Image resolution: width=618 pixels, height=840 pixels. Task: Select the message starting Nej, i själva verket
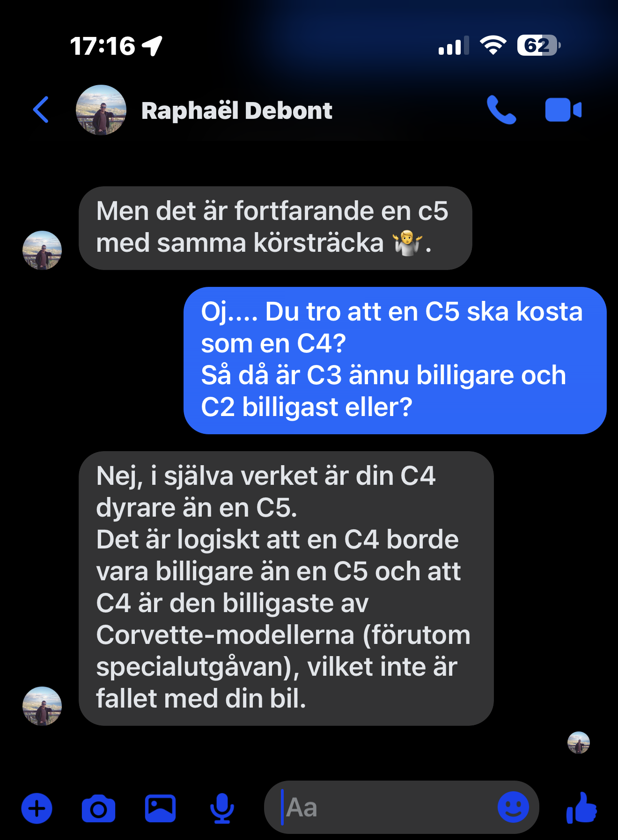[x=286, y=588]
